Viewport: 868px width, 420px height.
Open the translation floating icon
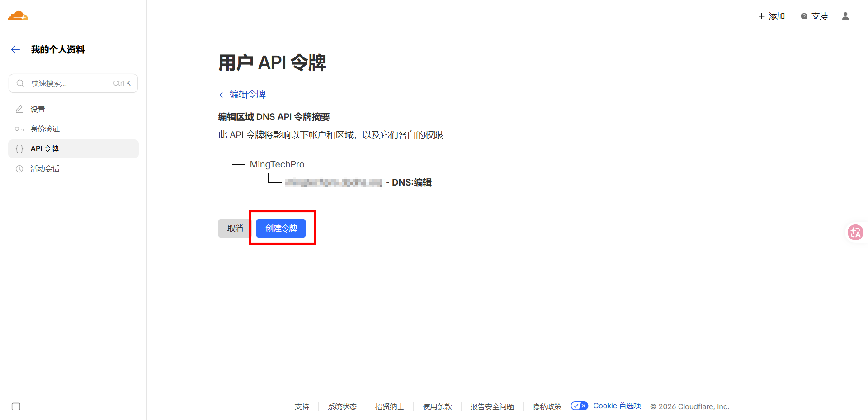pyautogui.click(x=855, y=233)
